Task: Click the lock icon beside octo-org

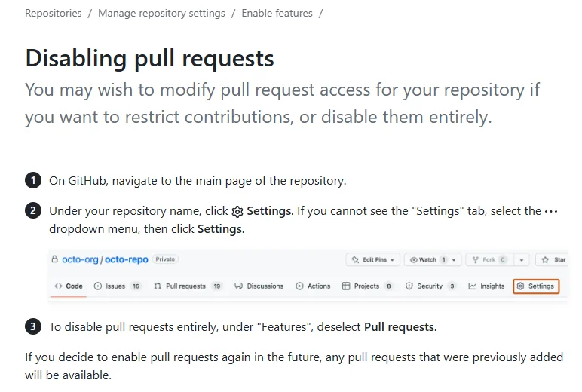Action: [x=54, y=259]
